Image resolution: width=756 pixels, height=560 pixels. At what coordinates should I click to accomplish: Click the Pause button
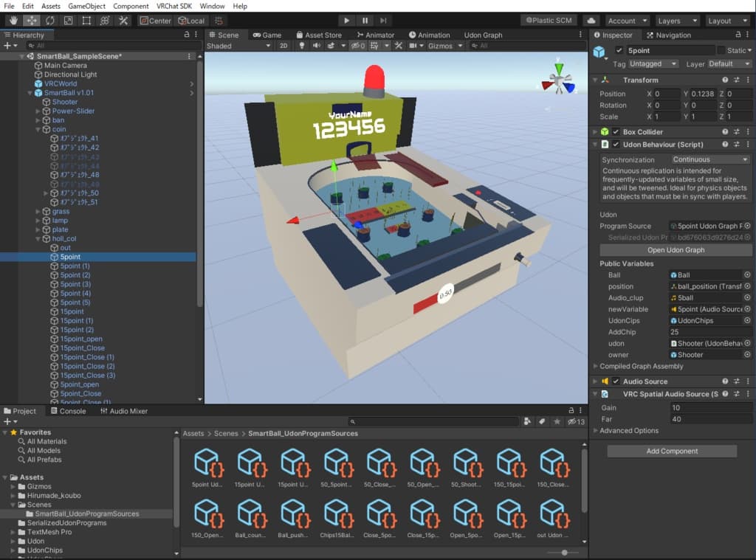pos(365,21)
